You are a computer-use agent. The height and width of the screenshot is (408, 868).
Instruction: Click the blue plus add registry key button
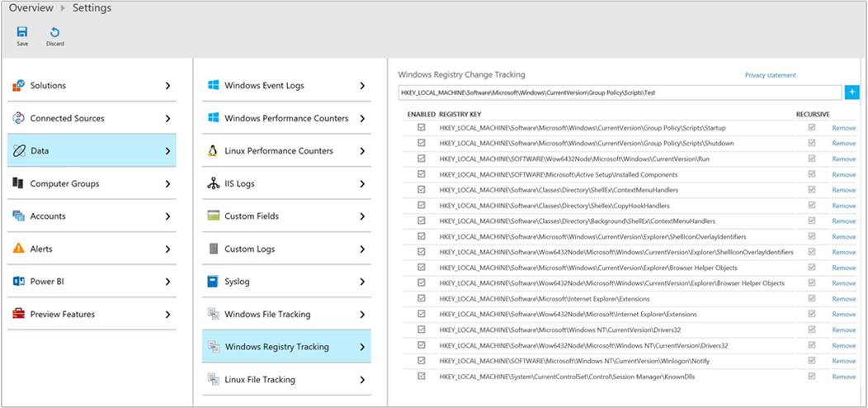click(x=851, y=93)
